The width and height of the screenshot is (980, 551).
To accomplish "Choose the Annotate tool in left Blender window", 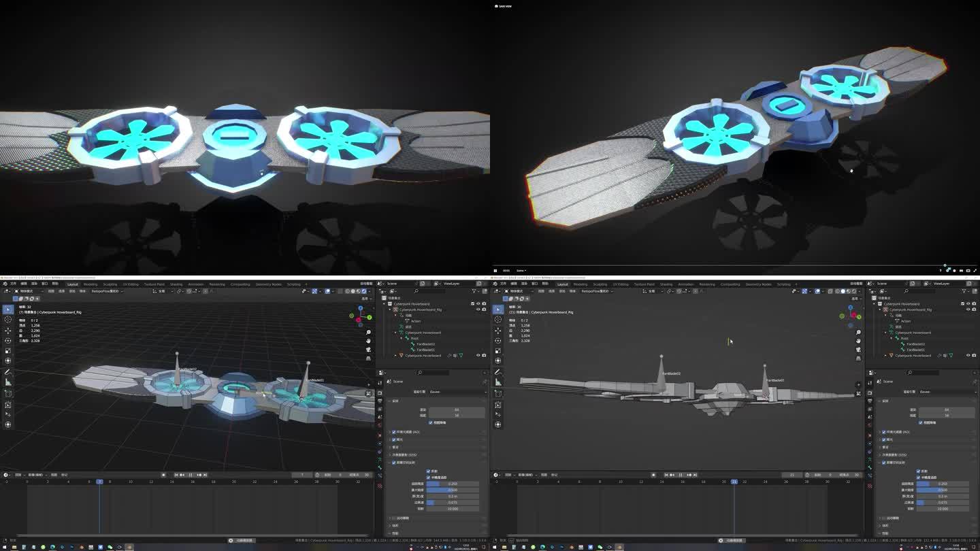I will [x=8, y=372].
